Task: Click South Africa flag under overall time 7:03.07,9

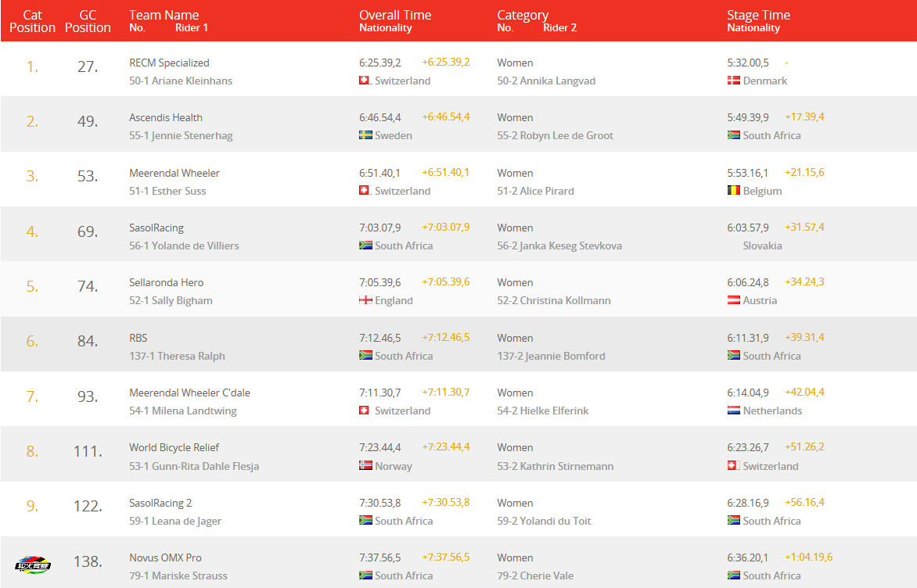Action: [x=365, y=245]
